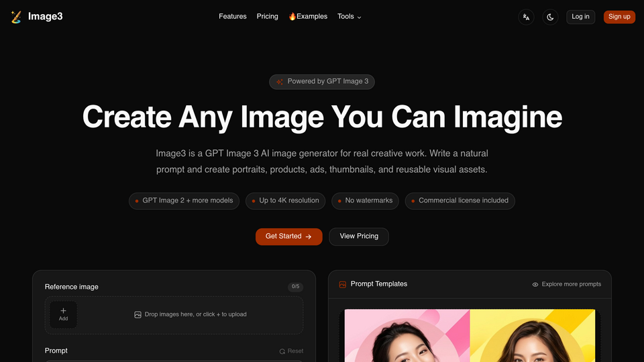Select the No watermarks chip

(365, 200)
